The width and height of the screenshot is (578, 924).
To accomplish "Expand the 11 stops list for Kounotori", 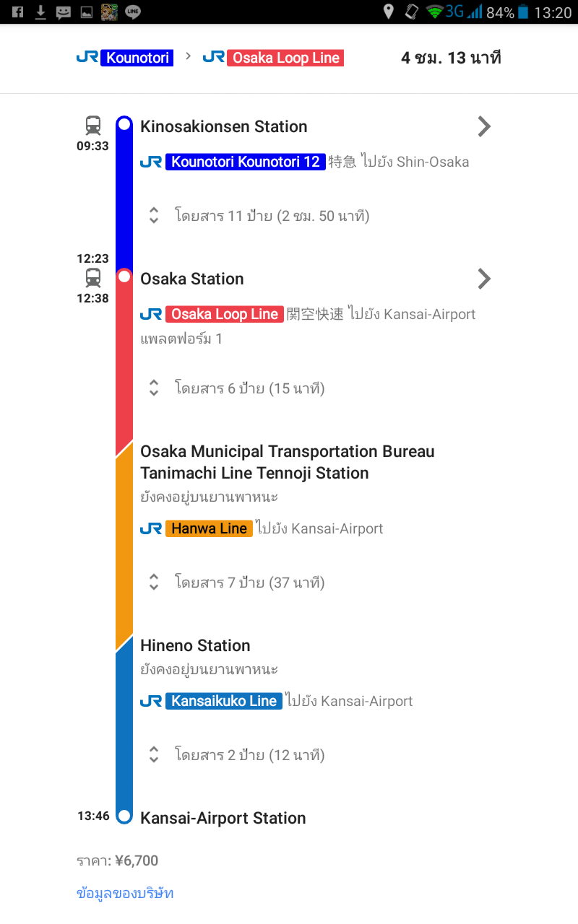I will (x=259, y=215).
